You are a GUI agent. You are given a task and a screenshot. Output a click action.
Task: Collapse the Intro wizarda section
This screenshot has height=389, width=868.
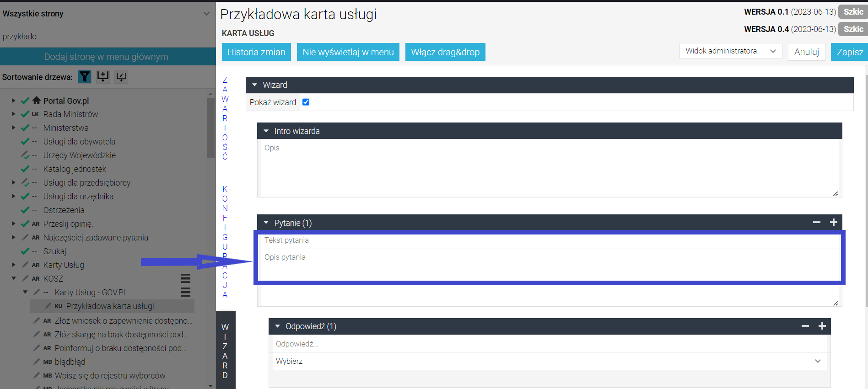click(x=550, y=131)
